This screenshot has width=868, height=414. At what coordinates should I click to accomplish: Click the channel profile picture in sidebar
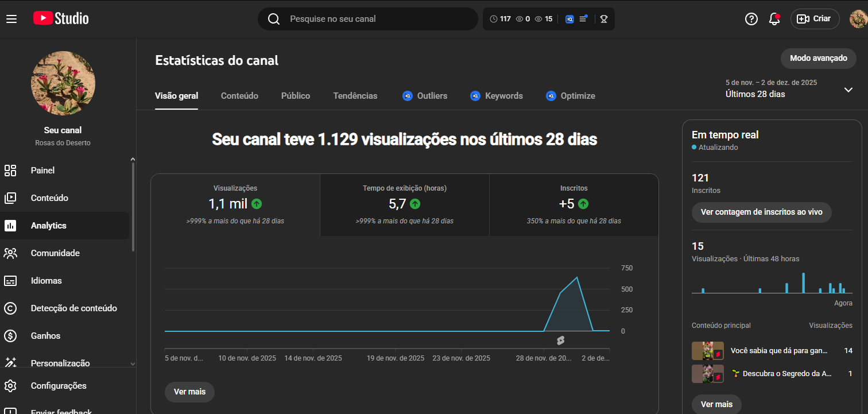click(x=63, y=83)
